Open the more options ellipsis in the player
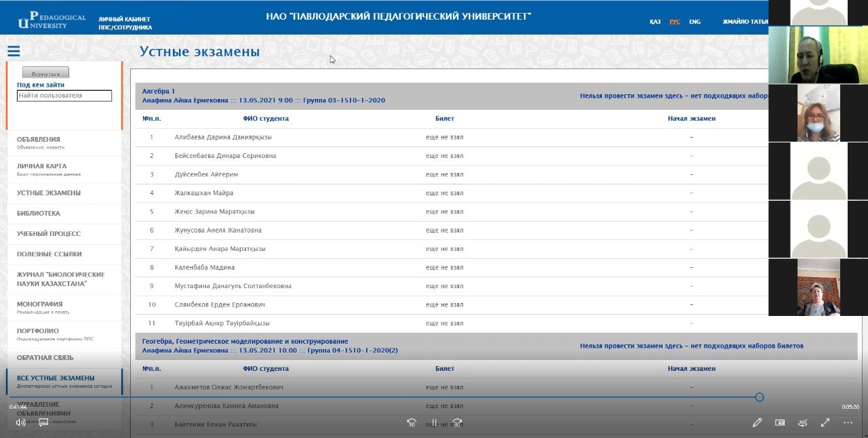 (x=848, y=422)
